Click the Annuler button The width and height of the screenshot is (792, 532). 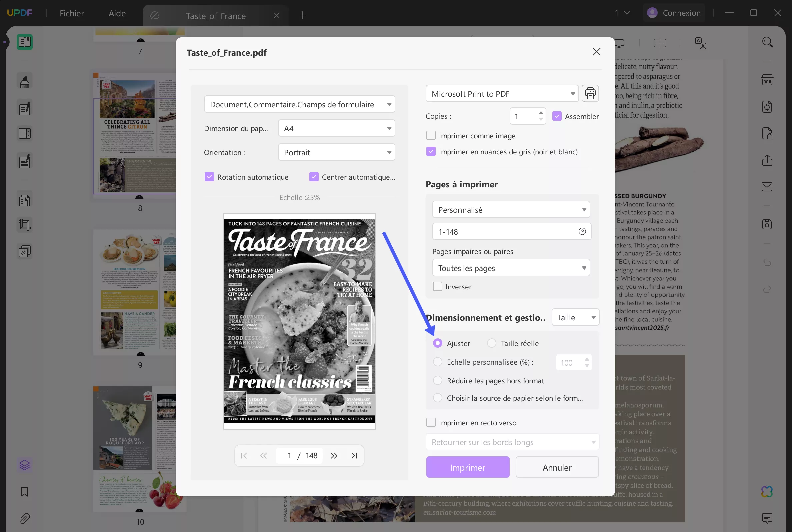[x=557, y=467]
